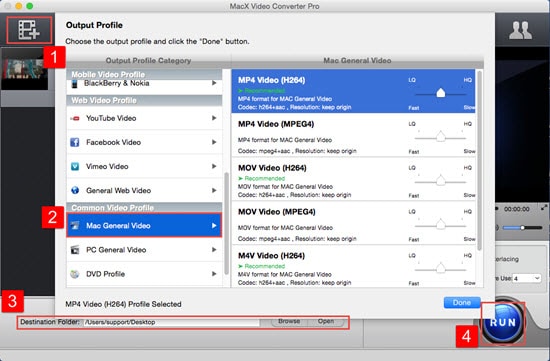Click the BlackBerry & Nokia phone icon

[x=74, y=83]
